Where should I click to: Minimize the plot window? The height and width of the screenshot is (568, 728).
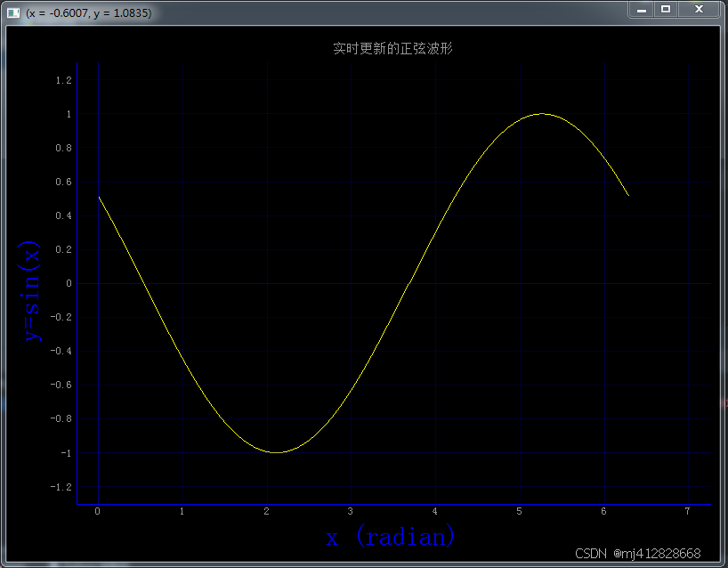642,9
